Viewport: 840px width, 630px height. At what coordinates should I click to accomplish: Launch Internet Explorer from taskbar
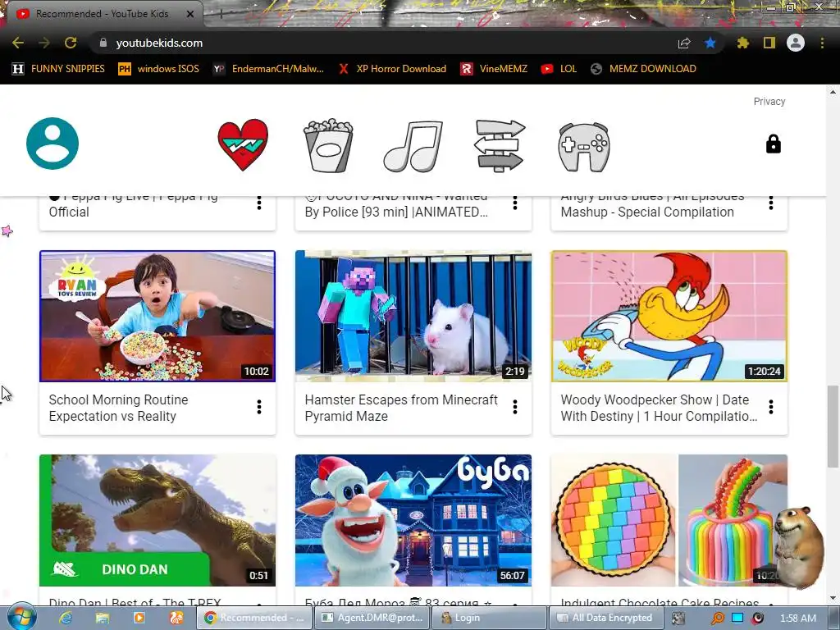[66, 618]
